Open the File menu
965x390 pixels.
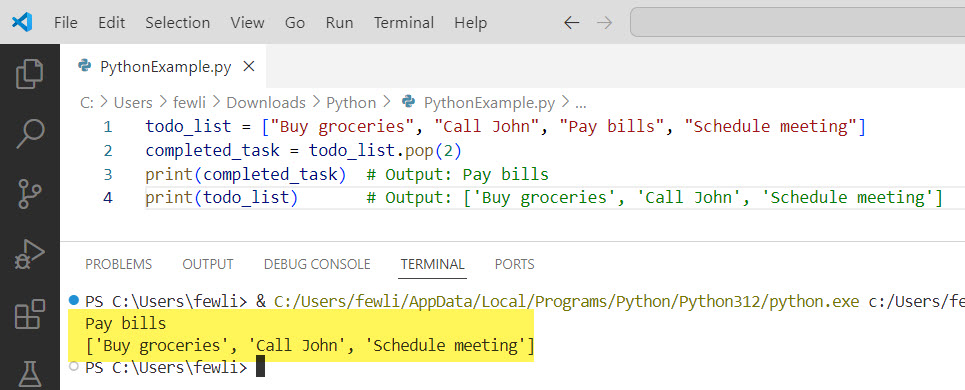coord(66,23)
